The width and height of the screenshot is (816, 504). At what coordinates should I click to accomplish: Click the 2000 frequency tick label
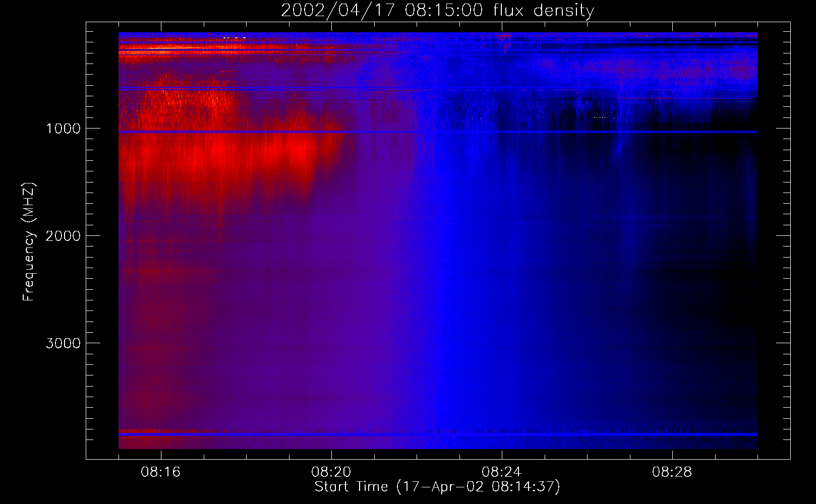63,236
